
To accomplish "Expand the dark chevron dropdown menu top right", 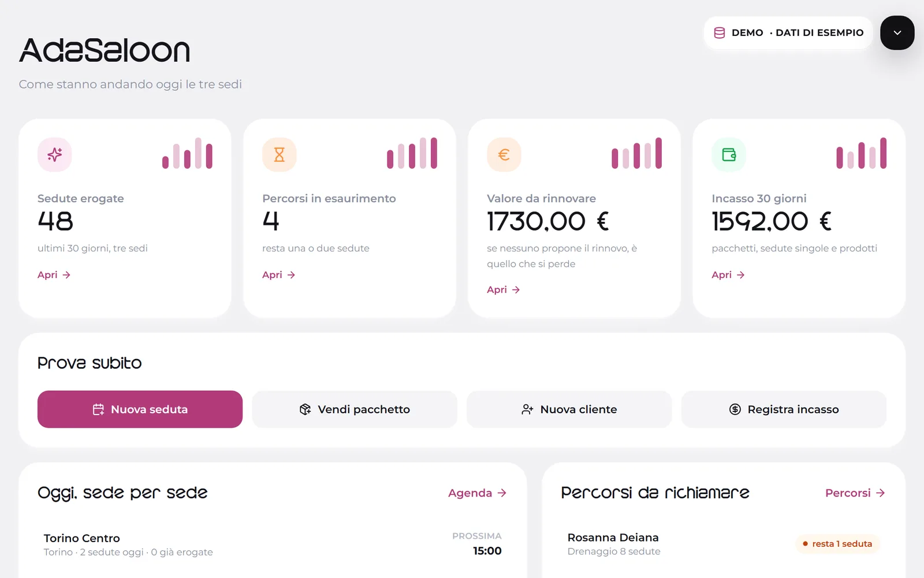I will (897, 33).
